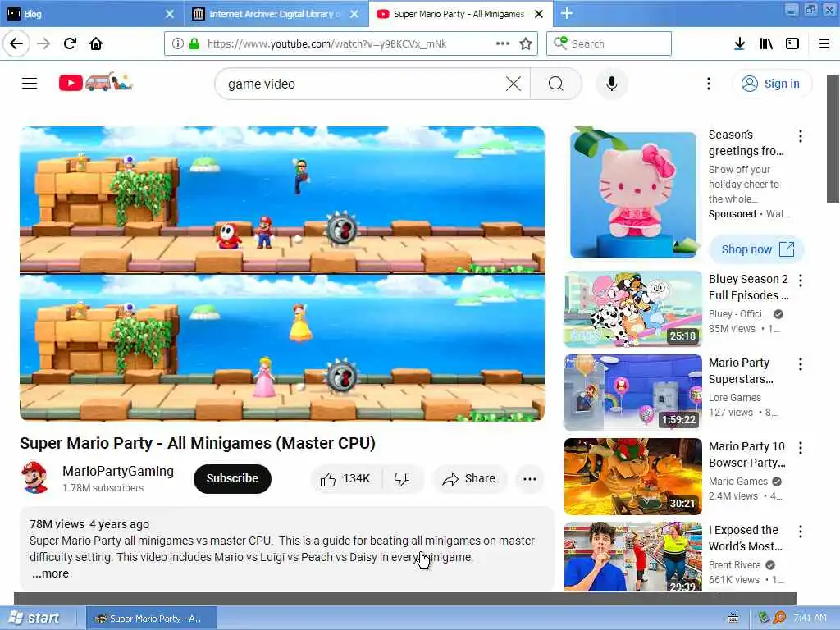Image resolution: width=840 pixels, height=630 pixels.
Task: Click the green padlock security icon
Action: (x=194, y=43)
